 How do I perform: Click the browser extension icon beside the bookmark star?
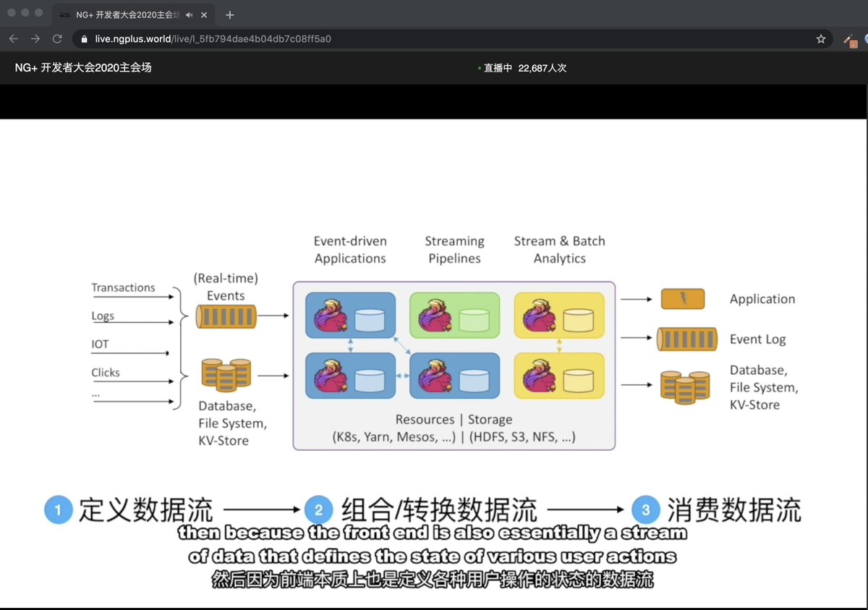(850, 41)
